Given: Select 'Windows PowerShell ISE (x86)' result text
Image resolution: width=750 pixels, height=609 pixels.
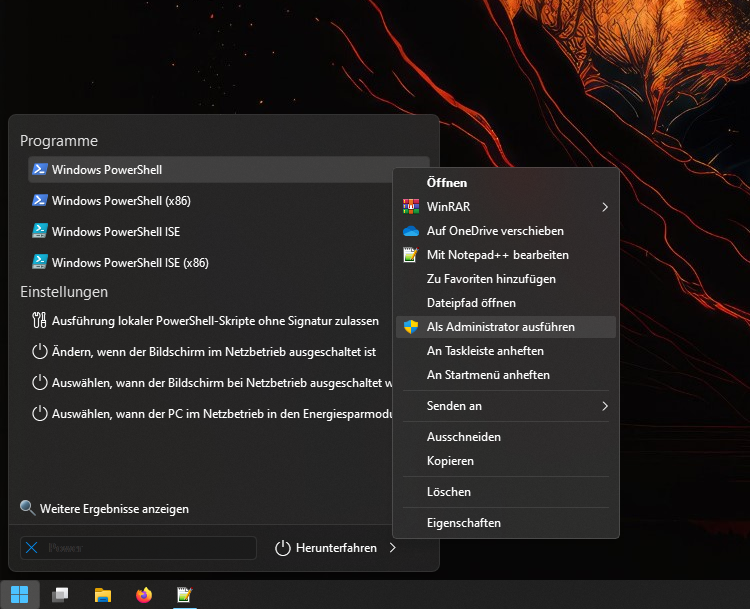Looking at the screenshot, I should [130, 263].
